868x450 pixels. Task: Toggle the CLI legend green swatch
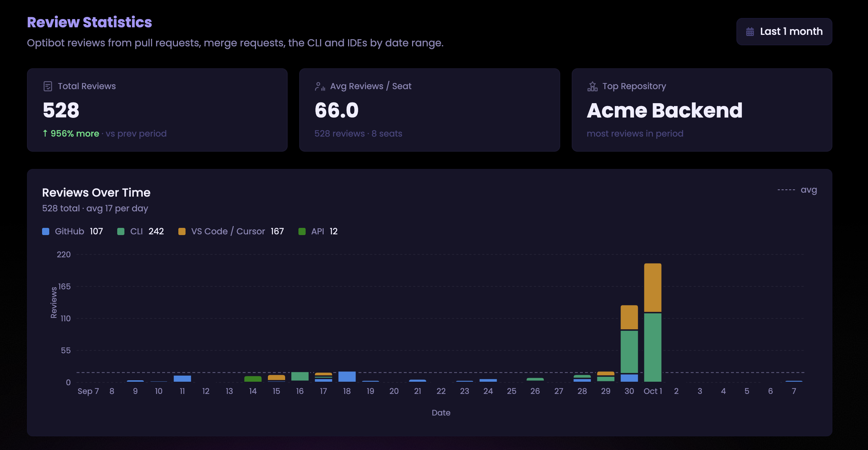(121, 231)
